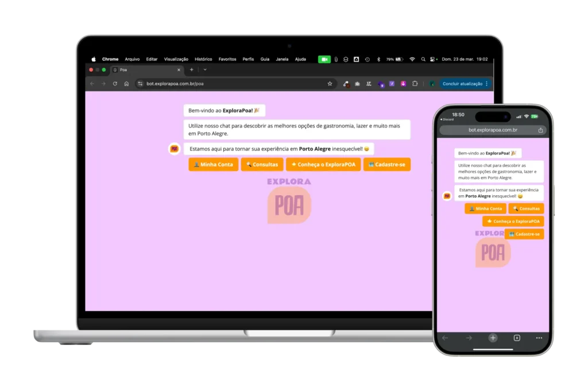Viewport: 588px width, 391px height.
Task: Tap Minha Conta on the phone screen
Action: tap(485, 208)
